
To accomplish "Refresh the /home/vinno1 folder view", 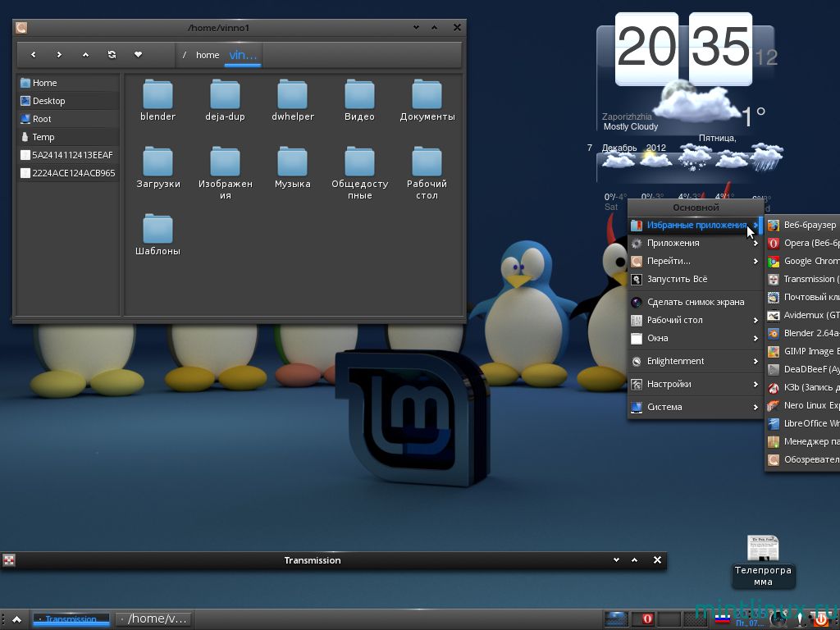I will tap(112, 55).
